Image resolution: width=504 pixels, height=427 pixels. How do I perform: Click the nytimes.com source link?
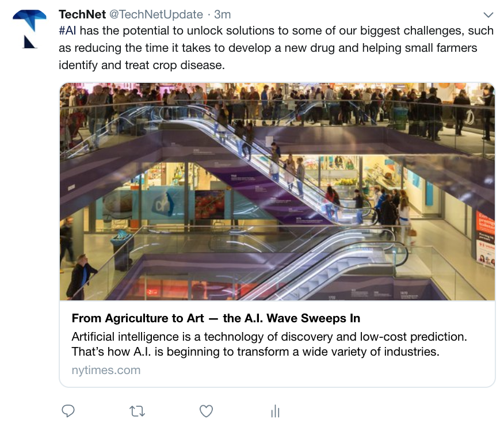tap(106, 370)
